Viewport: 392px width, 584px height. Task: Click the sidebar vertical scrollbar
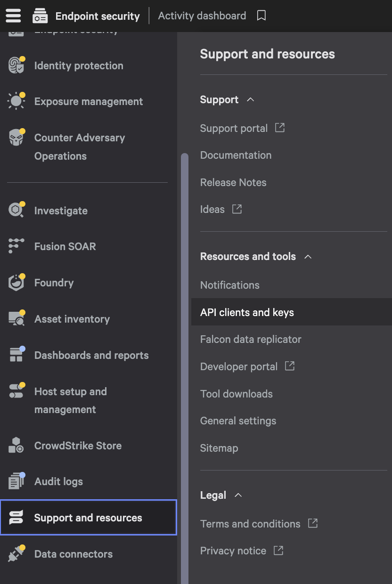[184, 330]
